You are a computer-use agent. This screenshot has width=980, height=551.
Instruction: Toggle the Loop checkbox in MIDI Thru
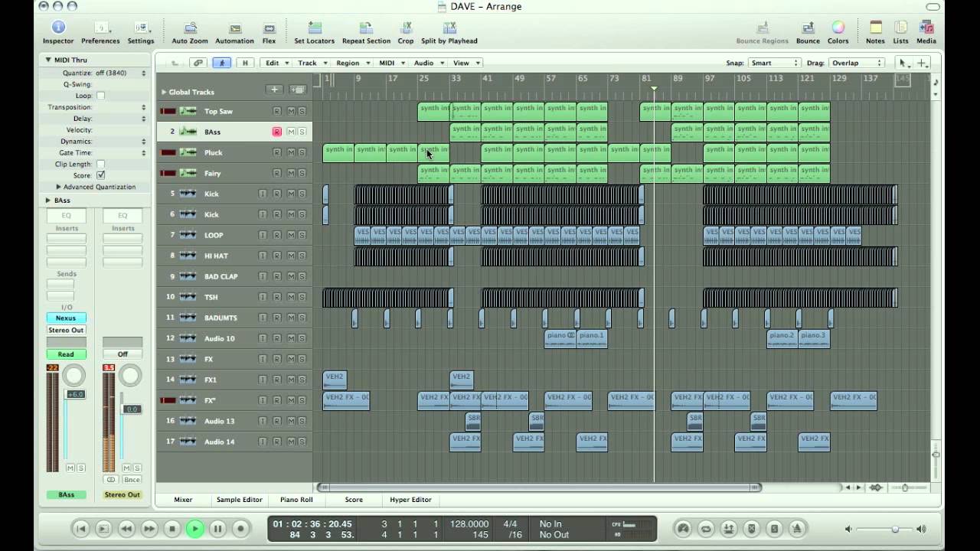pos(100,96)
